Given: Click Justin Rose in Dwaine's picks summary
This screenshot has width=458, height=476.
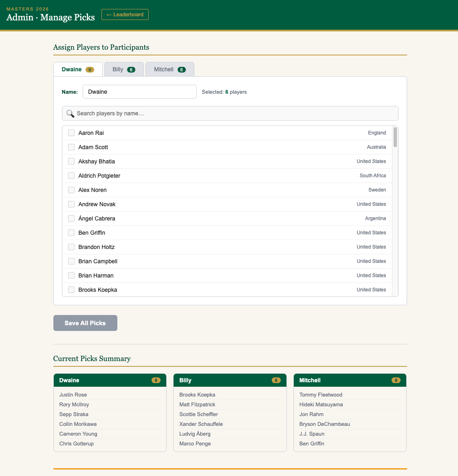Looking at the screenshot, I should [73, 394].
